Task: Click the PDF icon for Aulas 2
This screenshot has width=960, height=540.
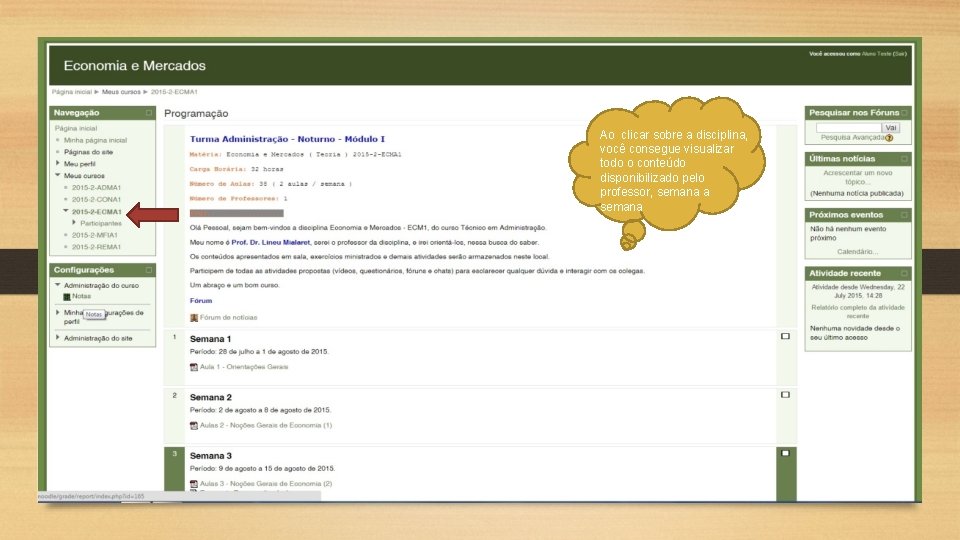Action: pyautogui.click(x=193, y=426)
